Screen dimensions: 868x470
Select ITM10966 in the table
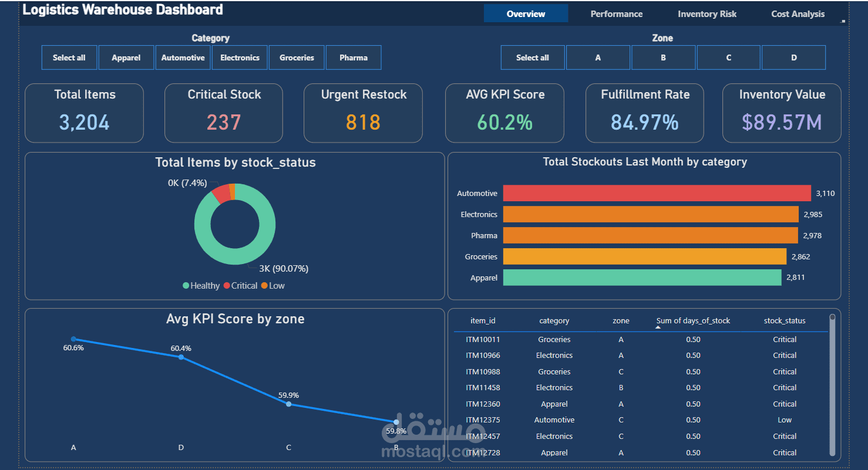483,355
